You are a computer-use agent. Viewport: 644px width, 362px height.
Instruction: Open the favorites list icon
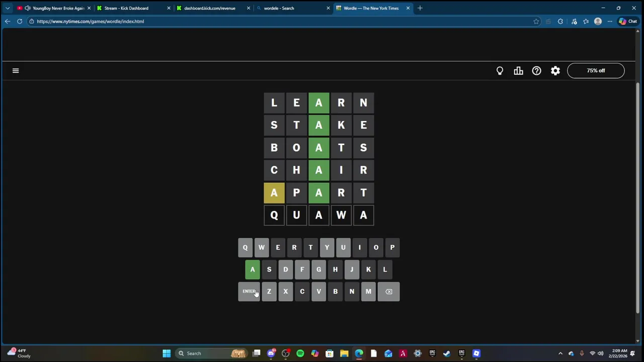pos(586,22)
